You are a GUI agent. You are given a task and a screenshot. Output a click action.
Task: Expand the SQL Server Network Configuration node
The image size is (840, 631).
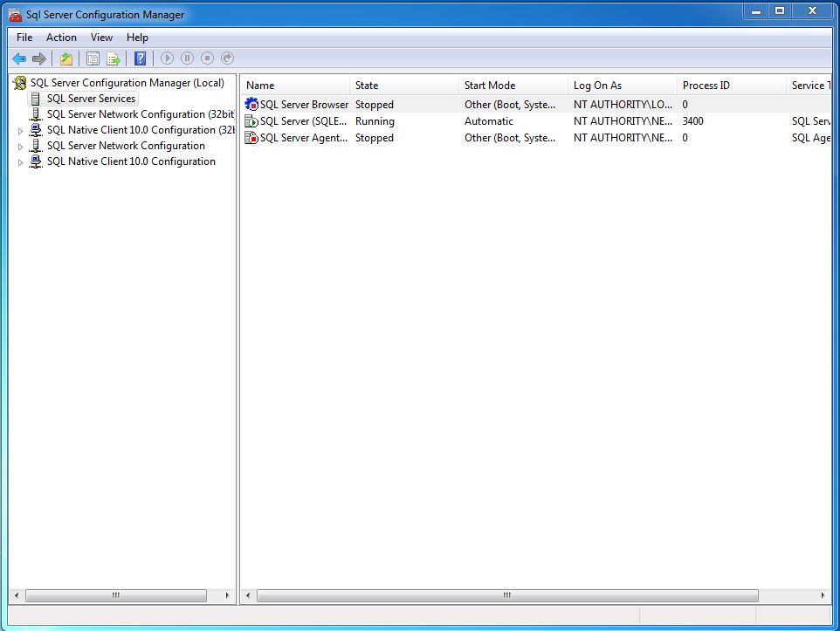pyautogui.click(x=20, y=147)
